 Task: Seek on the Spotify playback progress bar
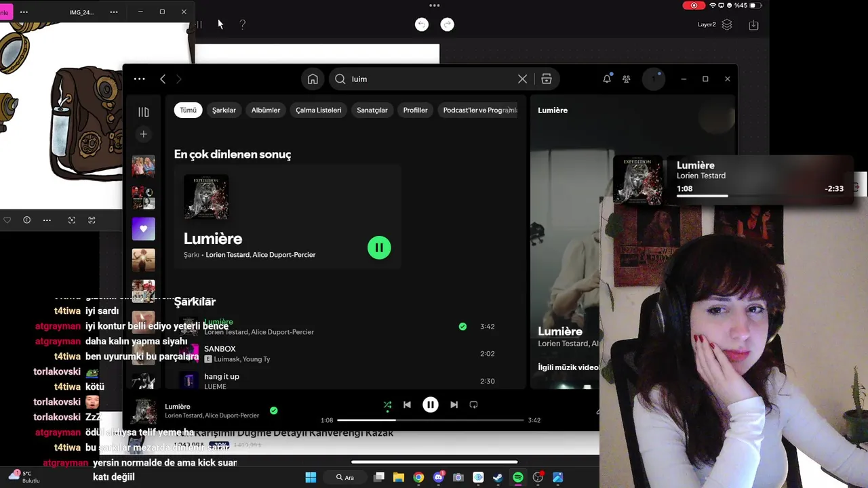click(x=431, y=420)
